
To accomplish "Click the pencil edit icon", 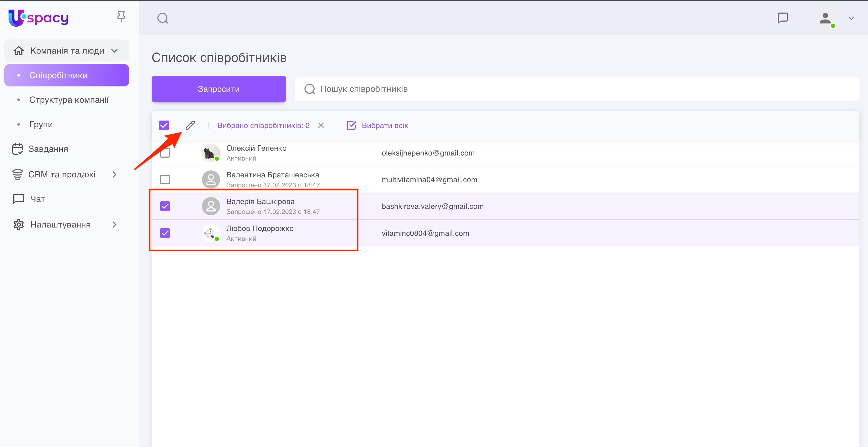I will coord(190,125).
